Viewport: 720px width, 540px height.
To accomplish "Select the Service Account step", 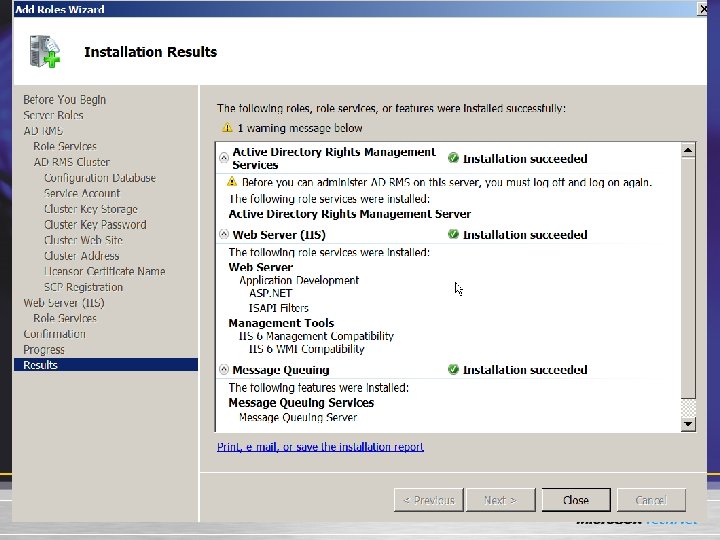I will coord(82,193).
